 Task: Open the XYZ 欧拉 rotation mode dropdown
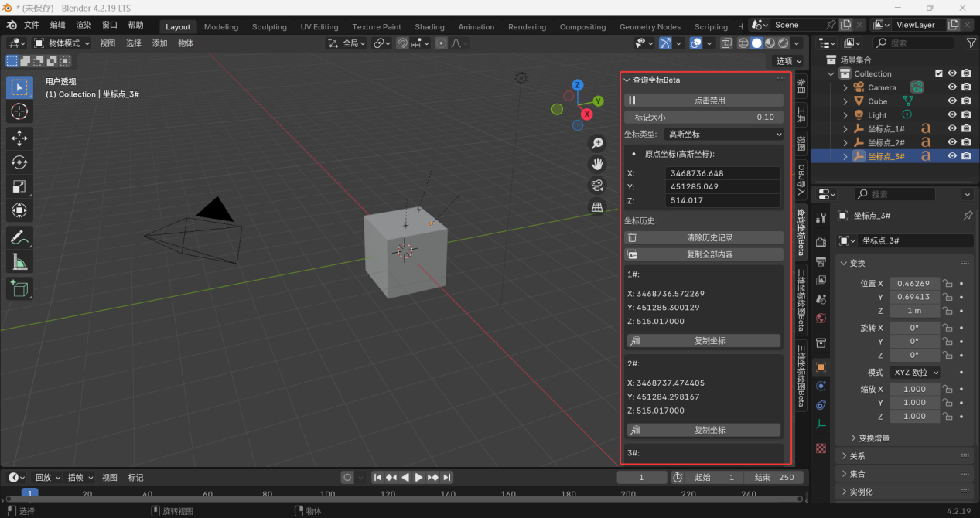click(x=916, y=372)
